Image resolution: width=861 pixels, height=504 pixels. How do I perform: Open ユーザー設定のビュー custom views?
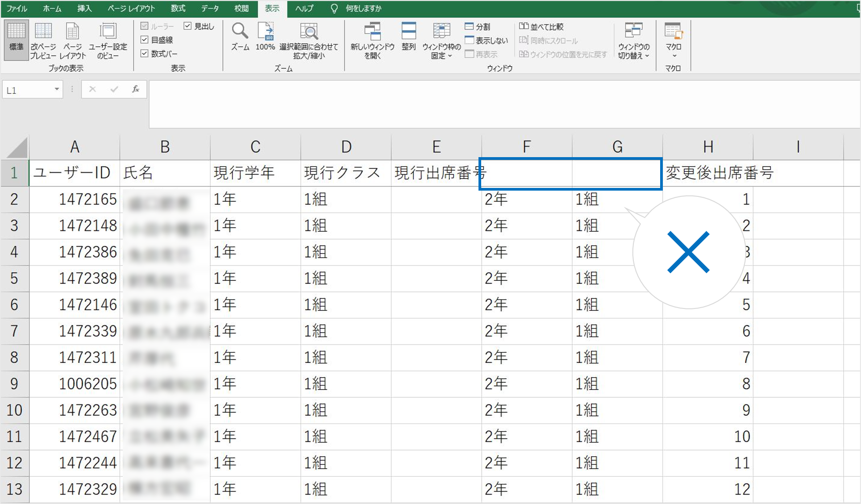(108, 32)
